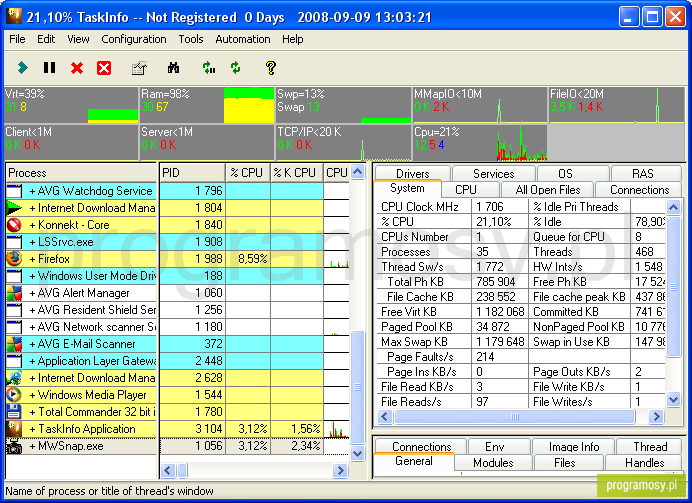This screenshot has width=692, height=503.
Task: Click the green resume arrow toolbar icon
Action: click(x=23, y=68)
